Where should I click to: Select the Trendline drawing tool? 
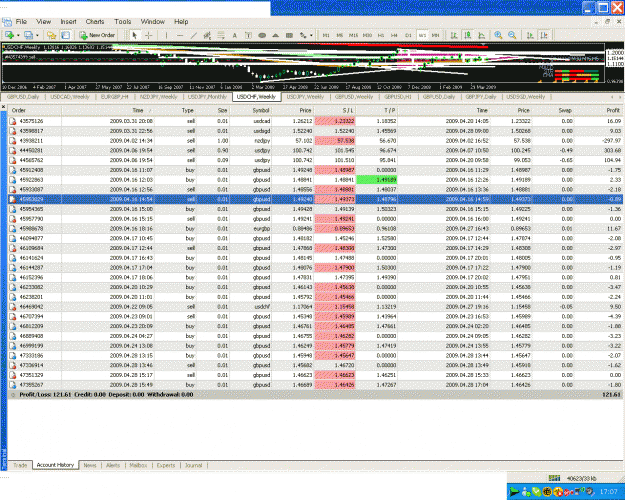coord(194,35)
